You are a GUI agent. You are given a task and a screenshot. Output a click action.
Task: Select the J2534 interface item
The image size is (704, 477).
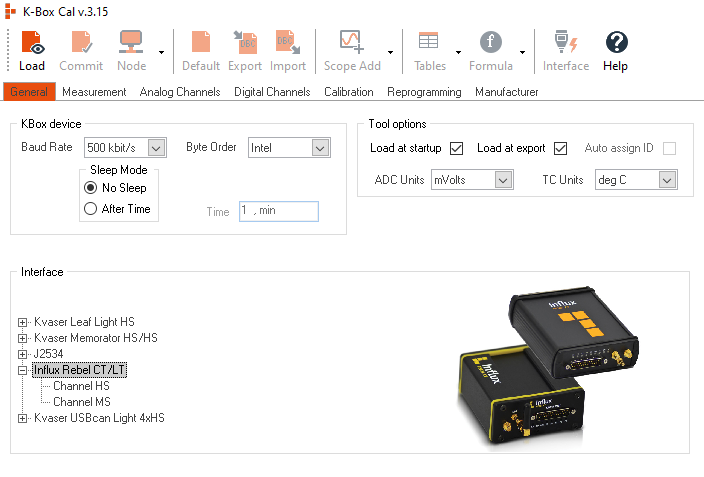click(x=48, y=354)
